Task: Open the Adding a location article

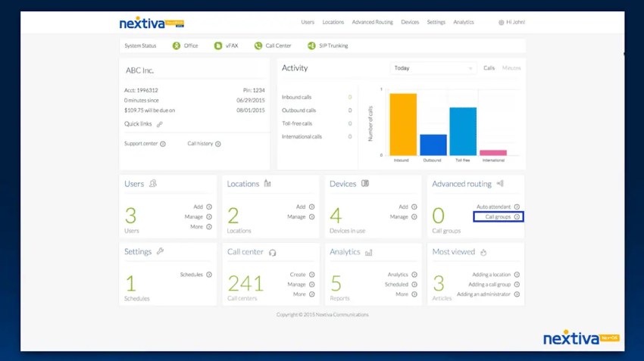Action: (x=496, y=275)
